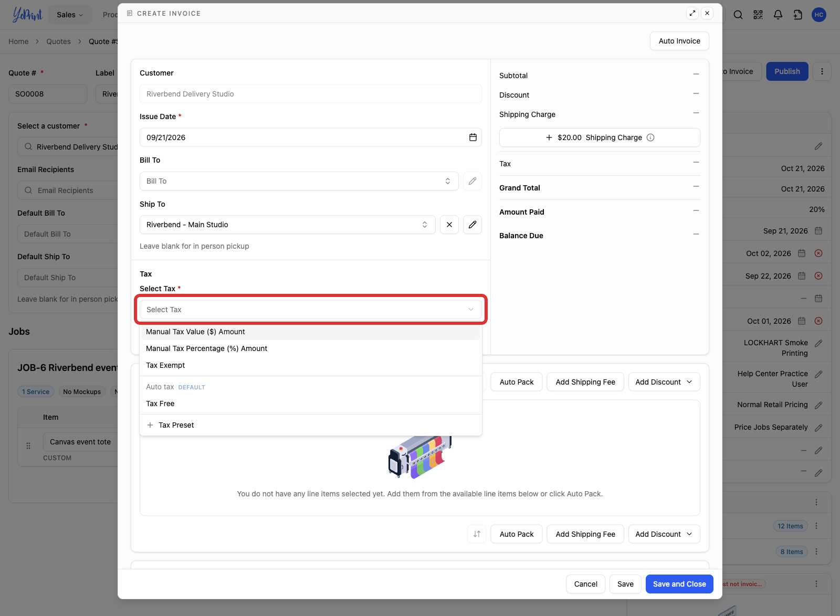Open the Ship To dropdown
Viewport: 840px width, 616px height.
[x=288, y=225]
